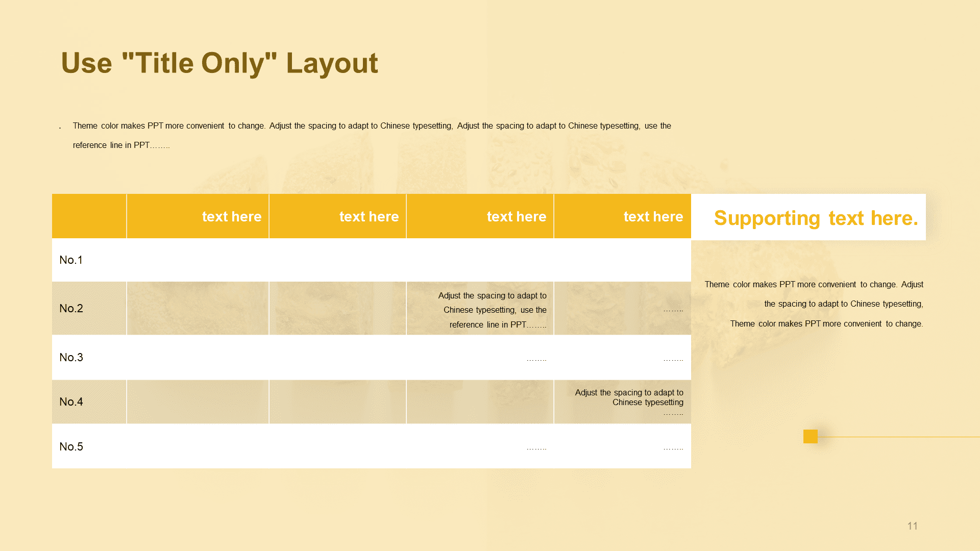Select the 'reference line in PPT' table cell in row No.2
The height and width of the screenshot is (551, 980).
tap(480, 308)
